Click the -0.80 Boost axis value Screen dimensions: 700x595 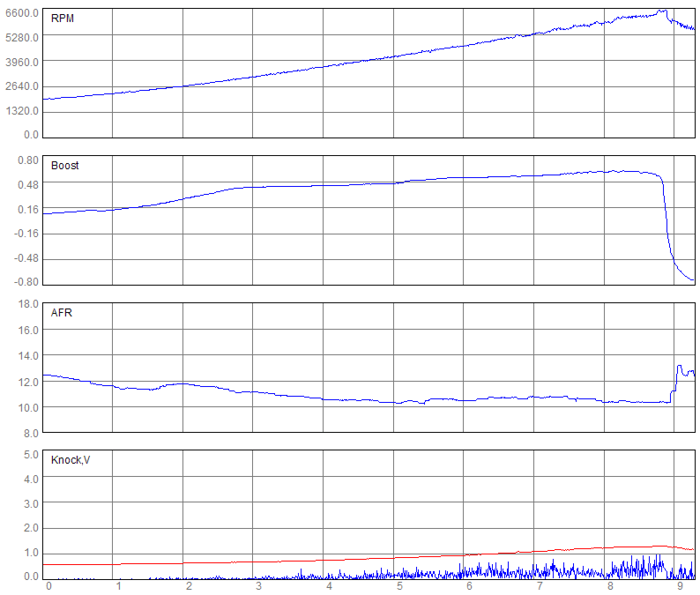(x=26, y=282)
